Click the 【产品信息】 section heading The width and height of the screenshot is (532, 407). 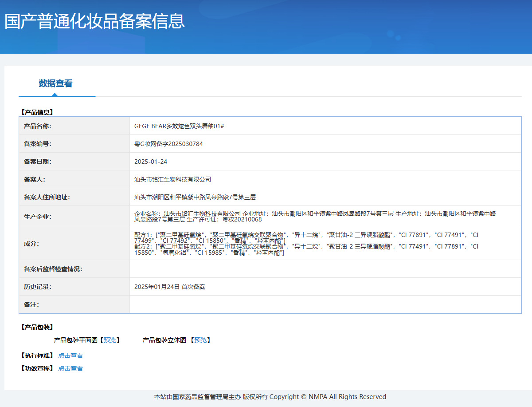[37, 112]
